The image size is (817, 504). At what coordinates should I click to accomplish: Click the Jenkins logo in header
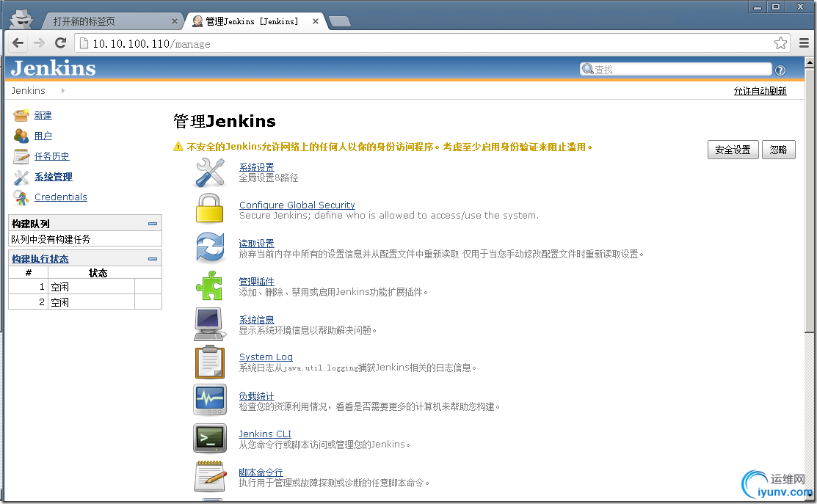click(53, 68)
